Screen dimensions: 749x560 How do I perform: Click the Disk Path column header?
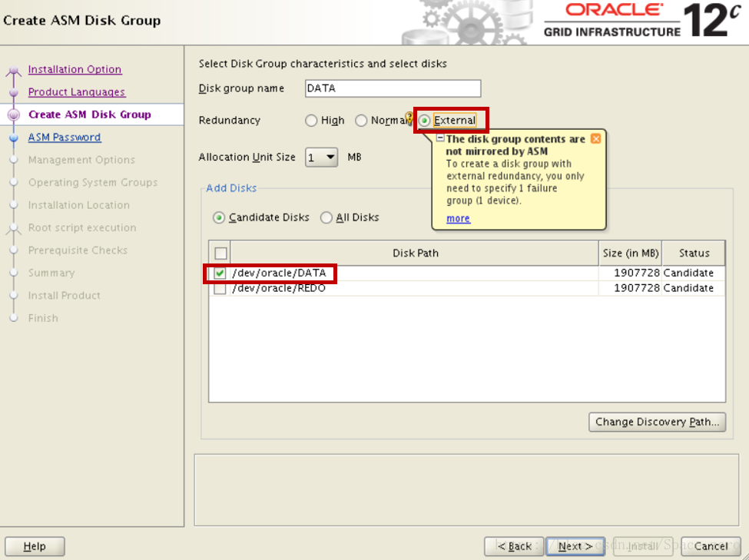pyautogui.click(x=415, y=253)
